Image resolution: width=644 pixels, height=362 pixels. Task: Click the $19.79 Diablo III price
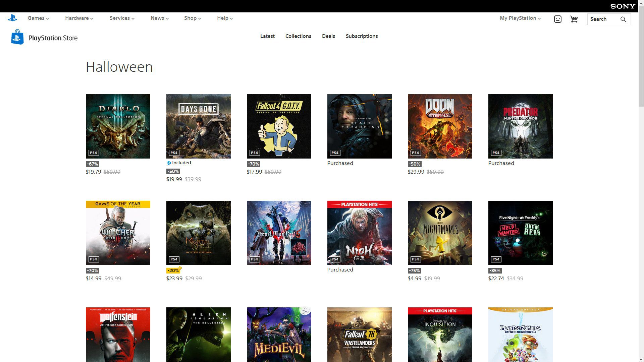coord(93,172)
